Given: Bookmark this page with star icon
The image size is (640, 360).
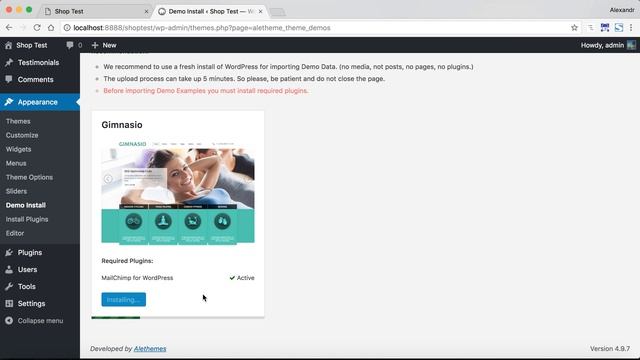Looking at the screenshot, I should tap(574, 28).
